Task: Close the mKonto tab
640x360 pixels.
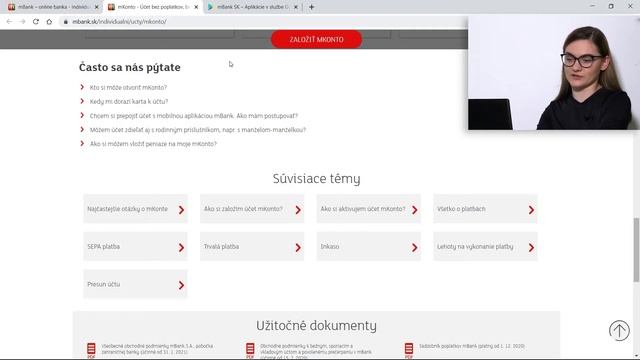Action: pyautogui.click(x=196, y=7)
